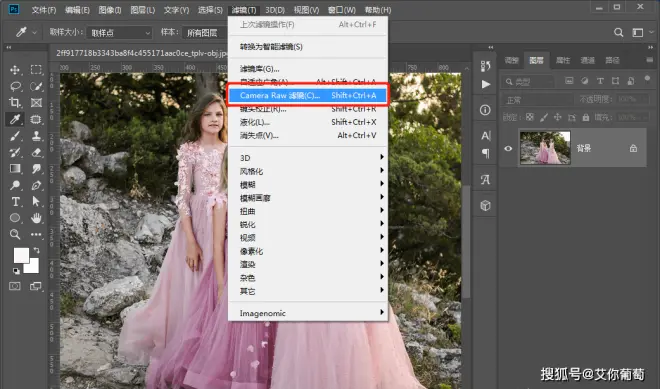The width and height of the screenshot is (660, 389).
Task: Select the Clone Stamp tool
Action: [36, 136]
